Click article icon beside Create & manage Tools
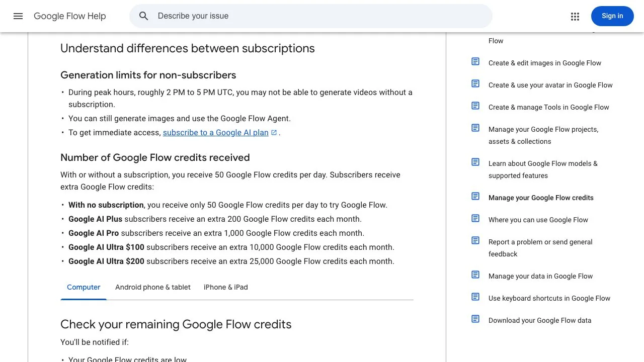 [x=475, y=106]
